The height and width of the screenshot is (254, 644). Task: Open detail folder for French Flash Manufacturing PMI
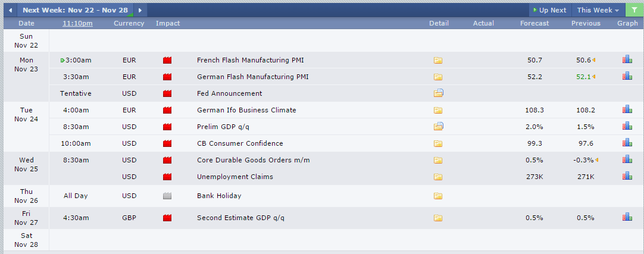click(438, 60)
